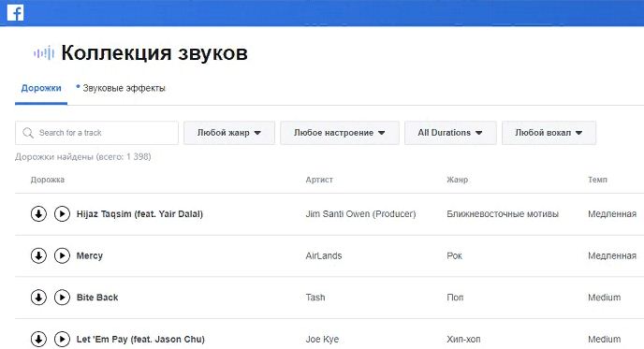Image resolution: width=644 pixels, height=349 pixels.
Task: Click the sound collection waveform icon
Action: 44,53
